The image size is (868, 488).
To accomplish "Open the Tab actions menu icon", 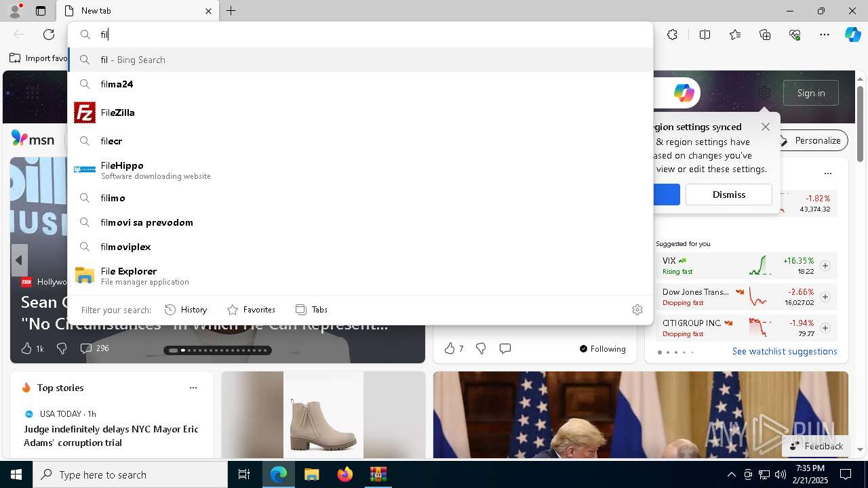I will pos(41,11).
